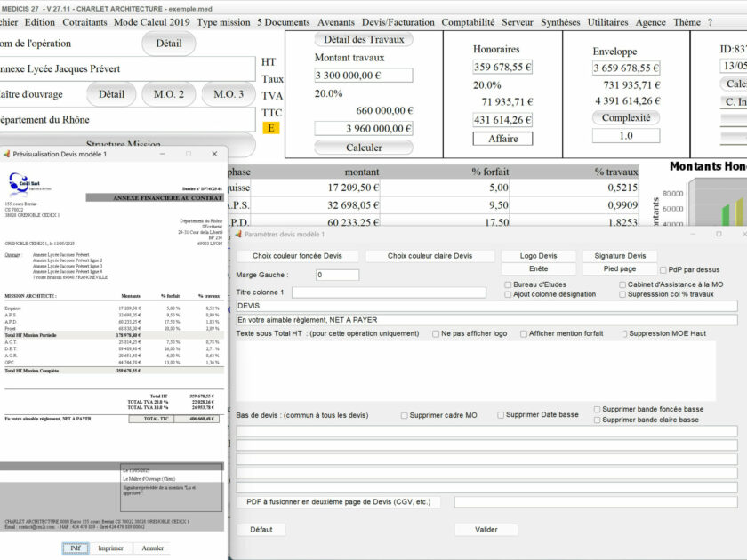Click the Département du Rhône field
This screenshot has width=747, height=560.
pos(127,119)
